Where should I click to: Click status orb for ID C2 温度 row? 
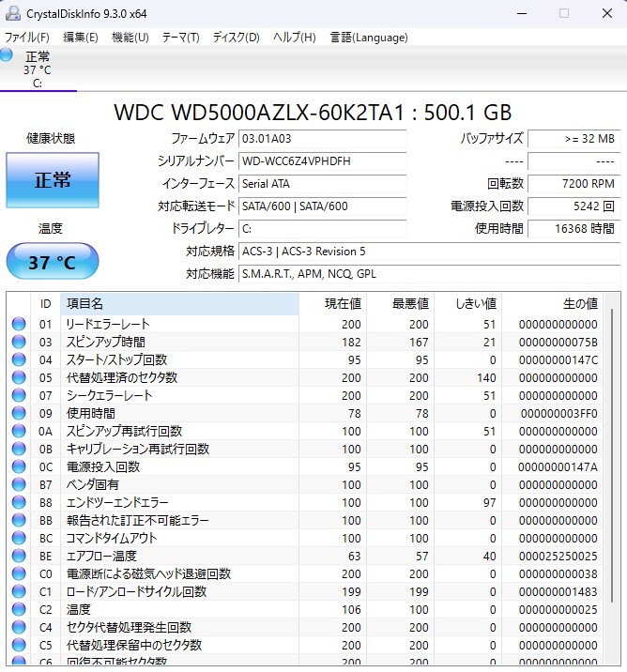point(19,609)
